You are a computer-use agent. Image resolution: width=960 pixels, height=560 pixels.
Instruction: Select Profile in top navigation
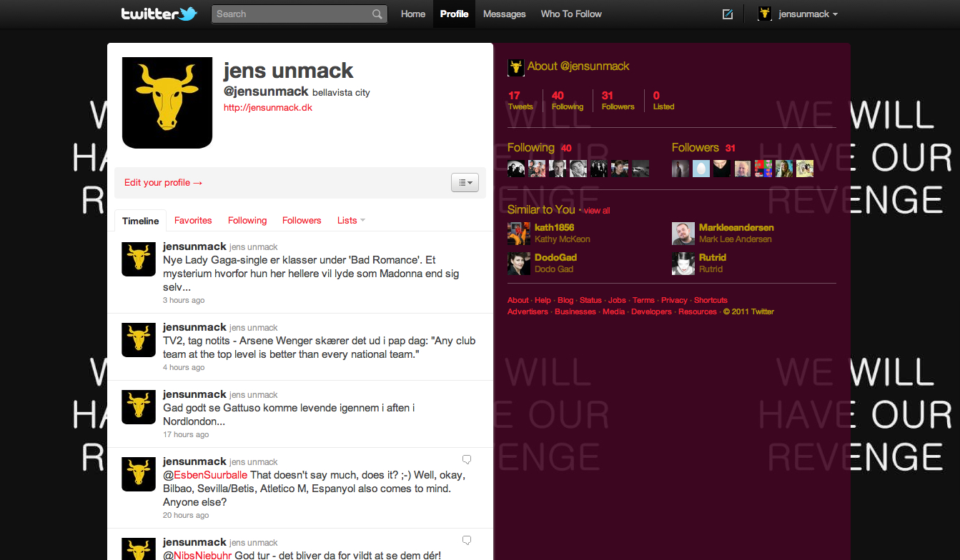click(455, 14)
